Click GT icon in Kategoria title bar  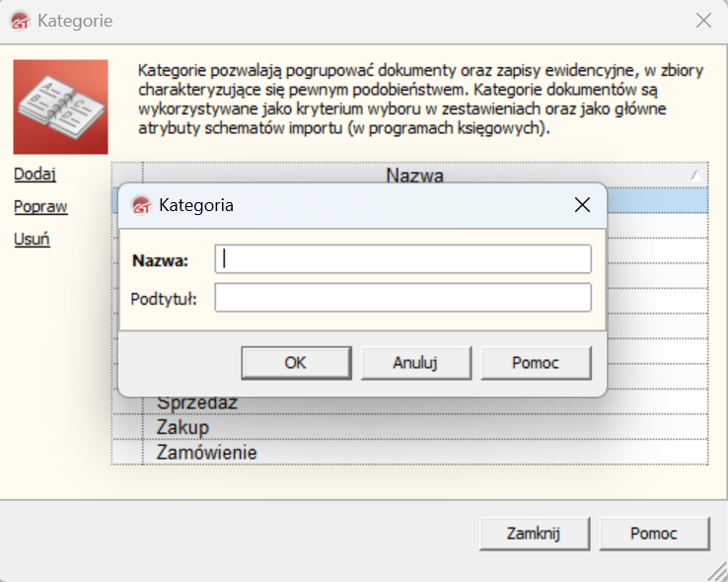(141, 205)
